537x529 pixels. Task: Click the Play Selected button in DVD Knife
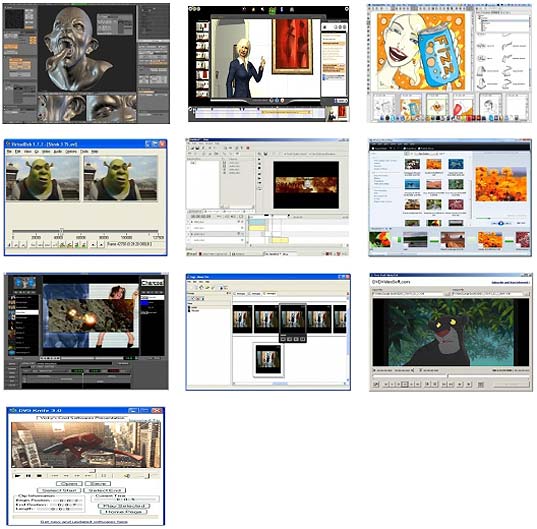tap(124, 506)
